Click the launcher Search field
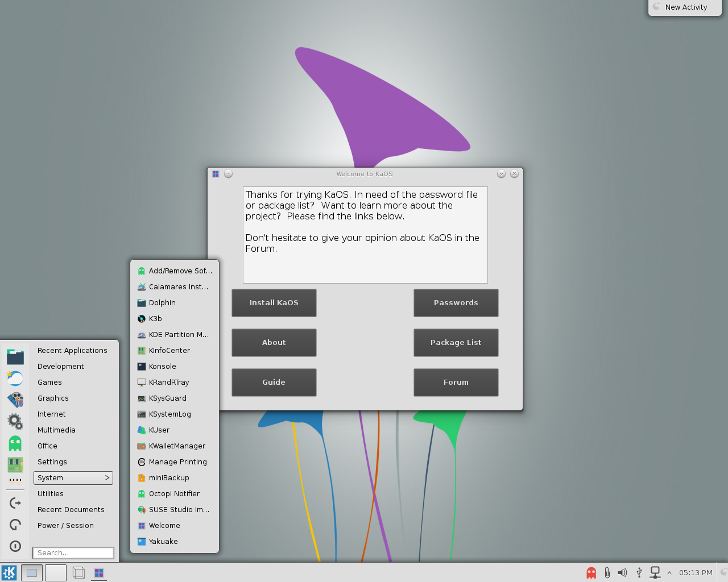The width and height of the screenshot is (728, 582). (x=73, y=553)
